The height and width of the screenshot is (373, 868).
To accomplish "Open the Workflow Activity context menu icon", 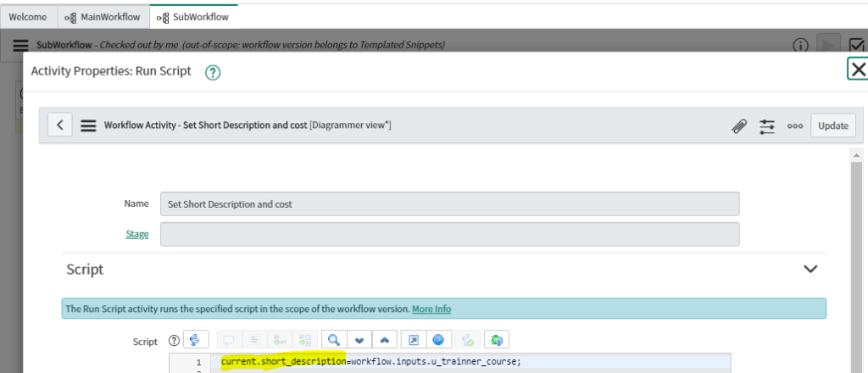I will [88, 125].
